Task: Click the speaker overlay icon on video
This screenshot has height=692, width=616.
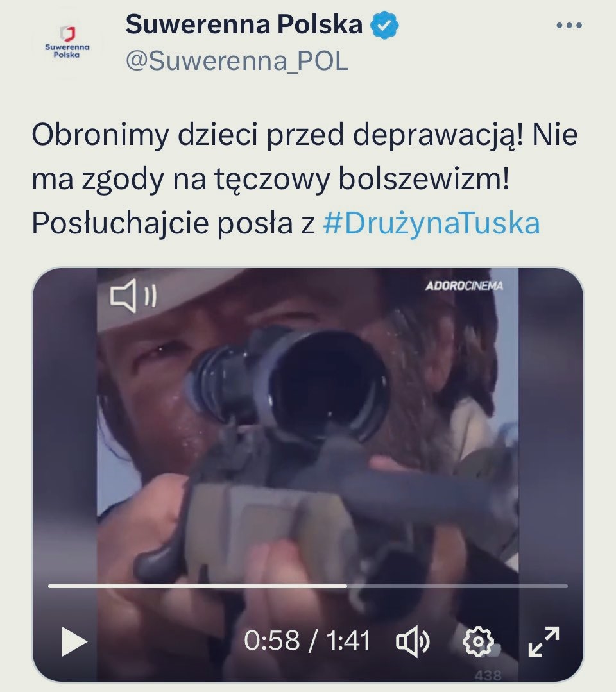Action: coord(133,296)
